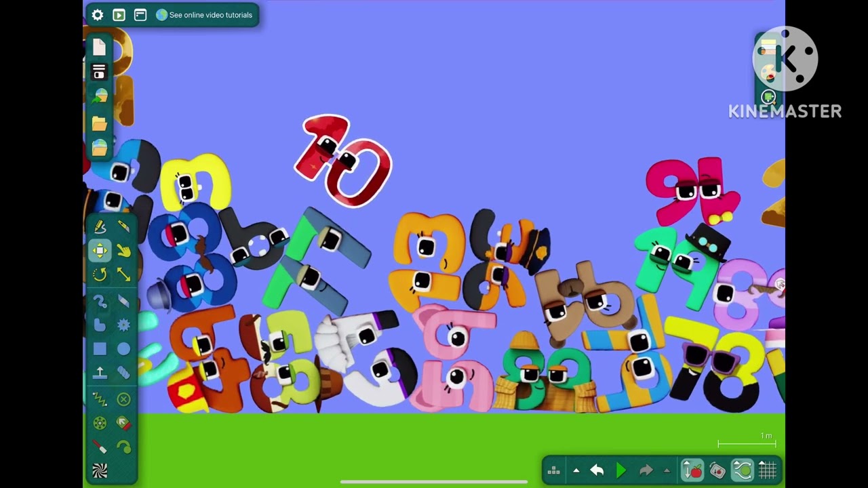This screenshot has height=488, width=868.
Task: Toggle the looping arrows option
Action: click(x=743, y=470)
